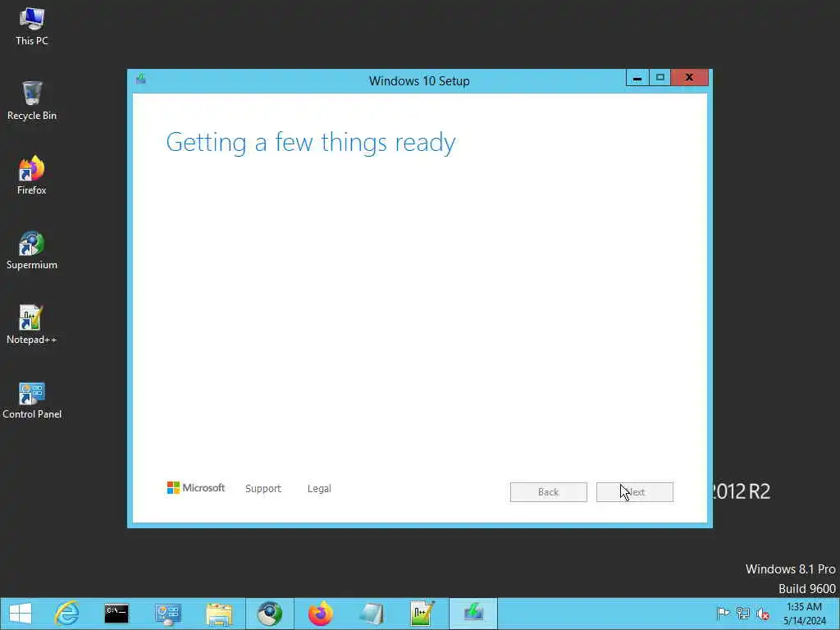Click the muted volume tray icon
The width and height of the screenshot is (840, 630).
coord(763,613)
